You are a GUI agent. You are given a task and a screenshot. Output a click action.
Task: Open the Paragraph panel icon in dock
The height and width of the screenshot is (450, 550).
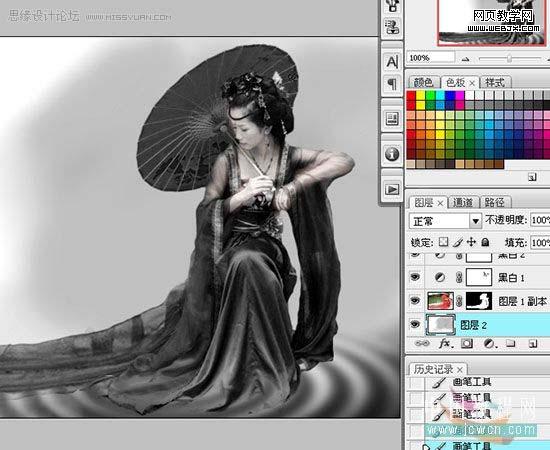coord(392,84)
